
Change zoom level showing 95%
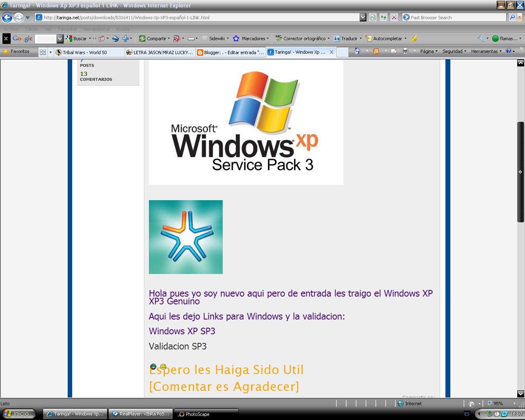pyautogui.click(x=501, y=404)
